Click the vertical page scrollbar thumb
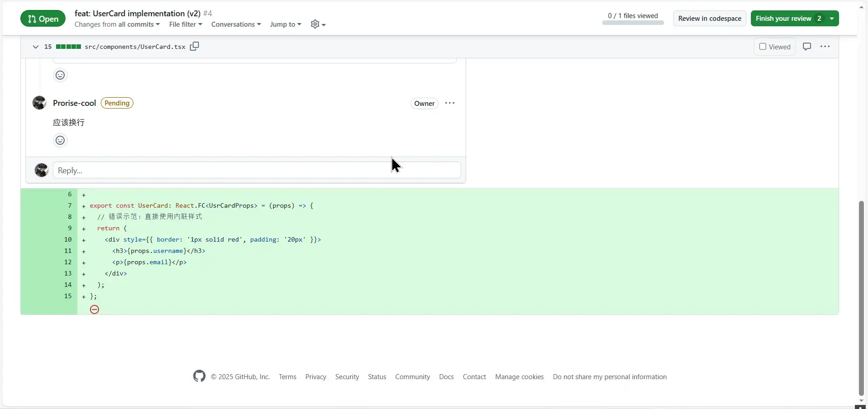The image size is (868, 409). (x=861, y=299)
